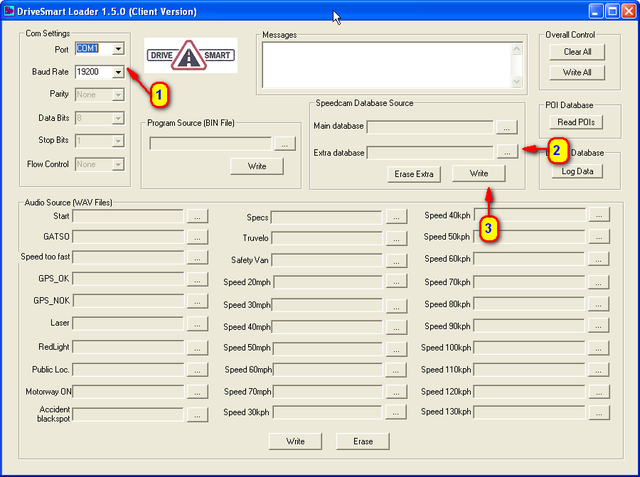Browse for the Speed 40mph WAV file

point(396,327)
